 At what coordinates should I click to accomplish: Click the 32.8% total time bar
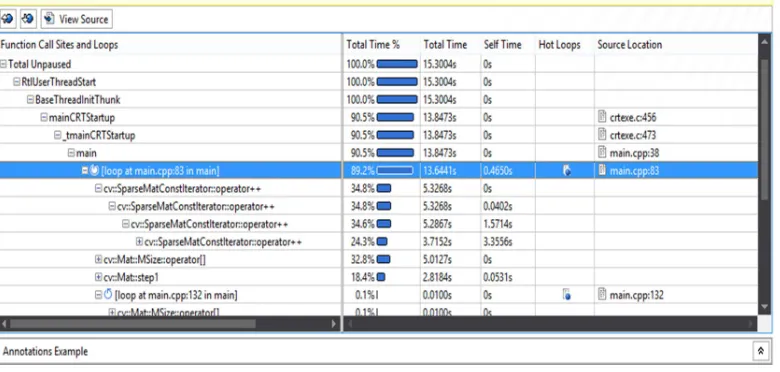point(384,260)
